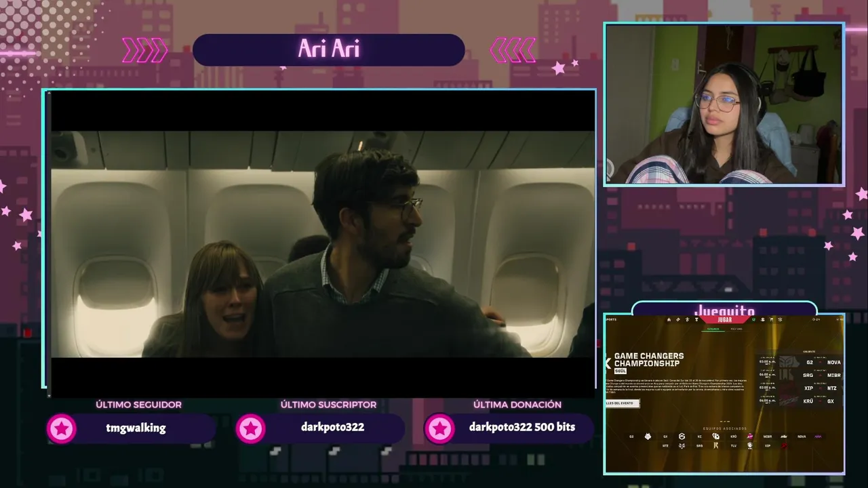This screenshot has width=868, height=488.
Task: Click the red JUGAR button in game menu
Action: pyautogui.click(x=725, y=319)
